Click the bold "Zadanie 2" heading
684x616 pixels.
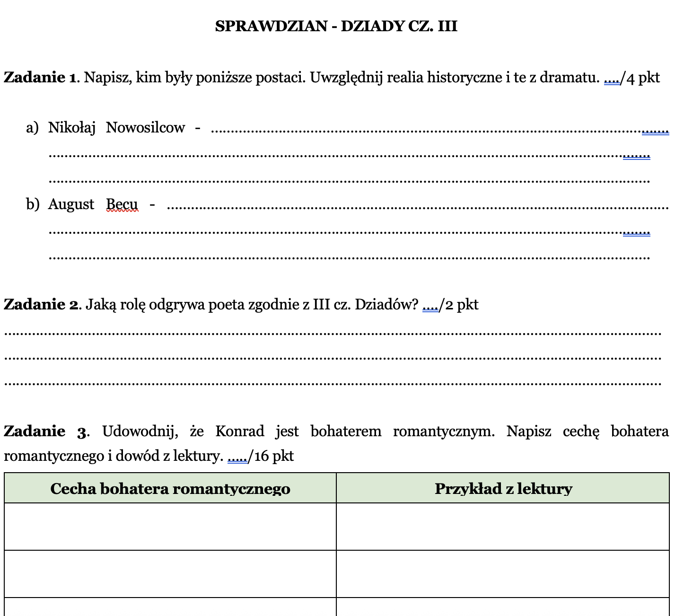(40, 304)
